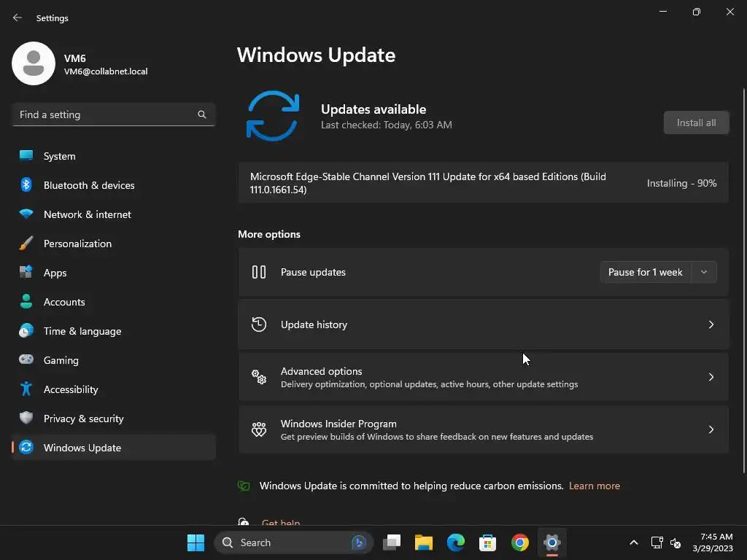
Task: Select Personalization in the sidebar
Action: coord(113,244)
